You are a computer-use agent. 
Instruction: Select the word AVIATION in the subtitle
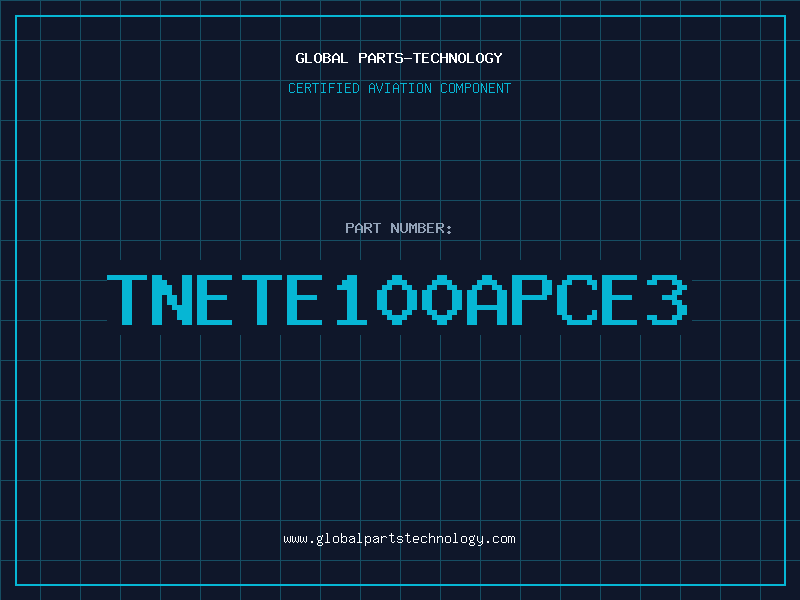(x=399, y=89)
